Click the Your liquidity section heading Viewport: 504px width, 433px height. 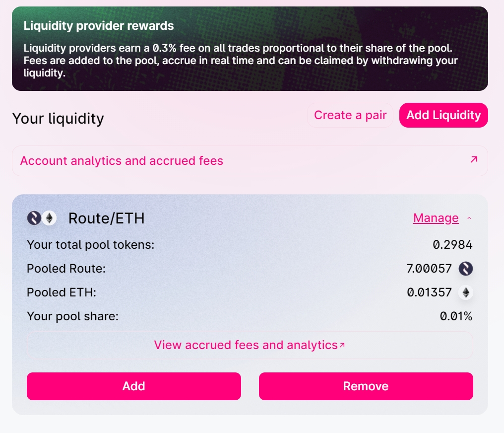(x=58, y=119)
